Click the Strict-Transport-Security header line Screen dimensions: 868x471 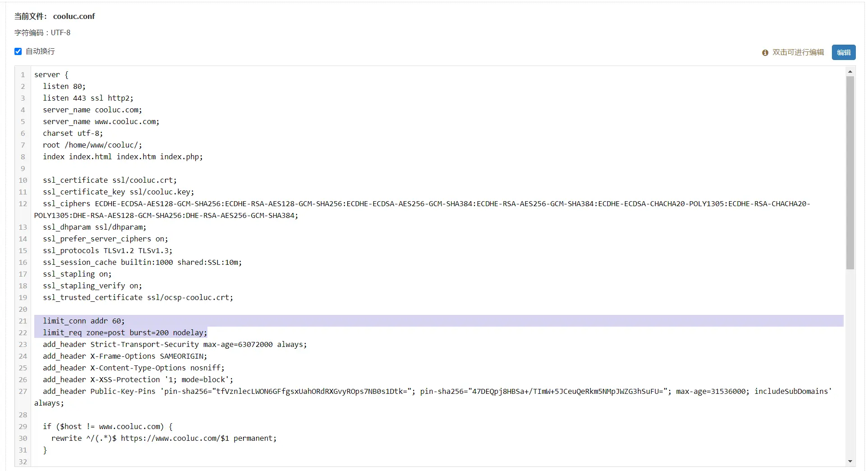tap(175, 344)
